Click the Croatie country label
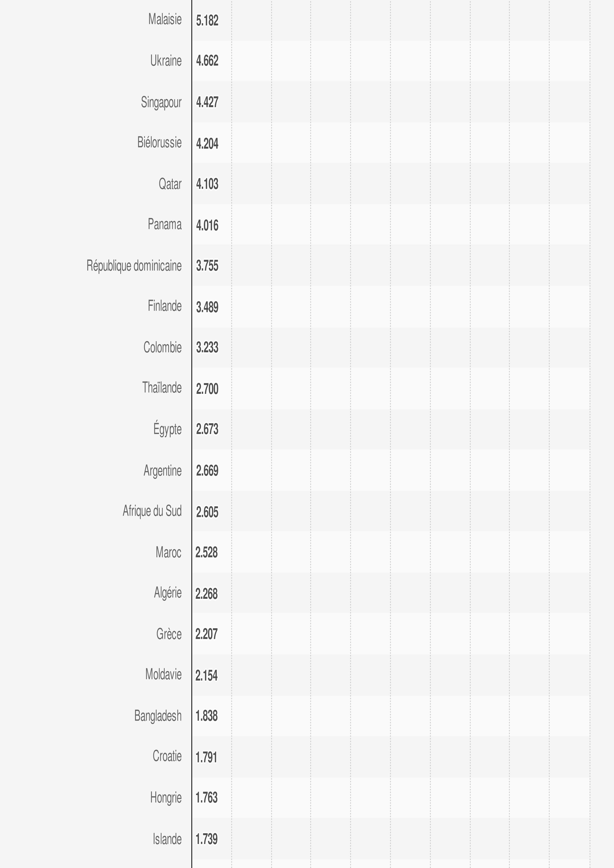The width and height of the screenshot is (614, 868). [x=167, y=756]
